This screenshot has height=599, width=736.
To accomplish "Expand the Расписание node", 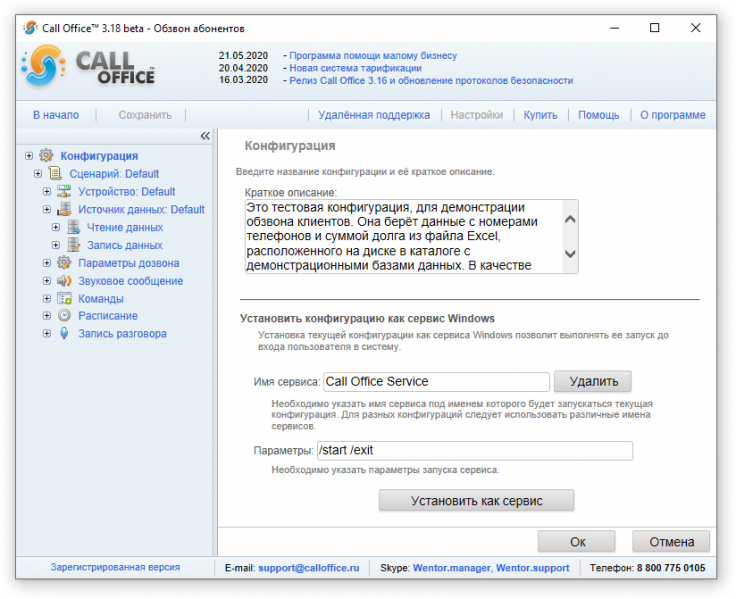I will click(47, 316).
